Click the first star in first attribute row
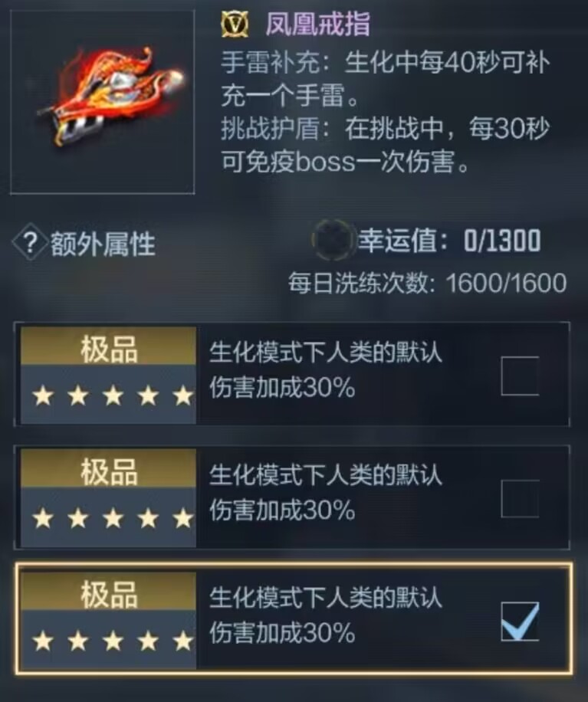588x702 pixels. point(44,395)
